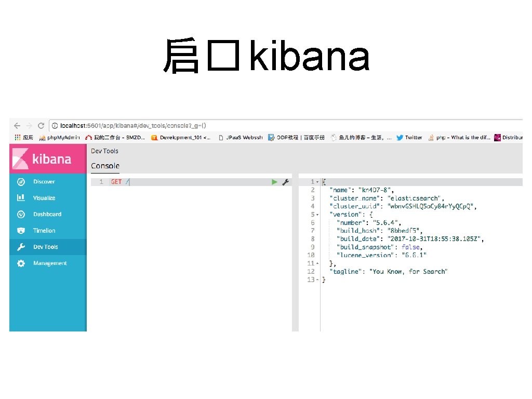Open the Twitter bookmark

pyautogui.click(x=409, y=137)
